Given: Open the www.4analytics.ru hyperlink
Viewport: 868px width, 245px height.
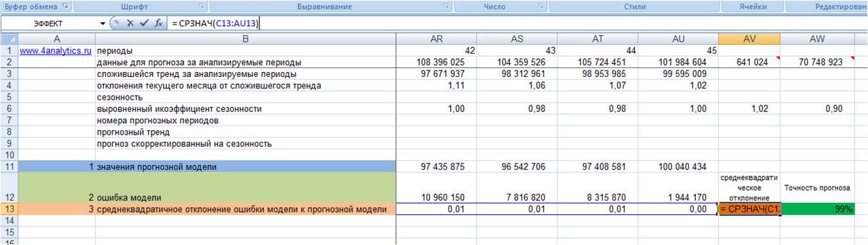Looking at the screenshot, I should [x=55, y=50].
